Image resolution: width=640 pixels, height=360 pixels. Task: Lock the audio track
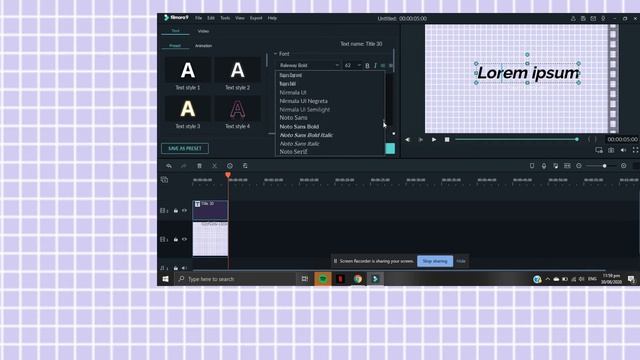[x=176, y=268]
